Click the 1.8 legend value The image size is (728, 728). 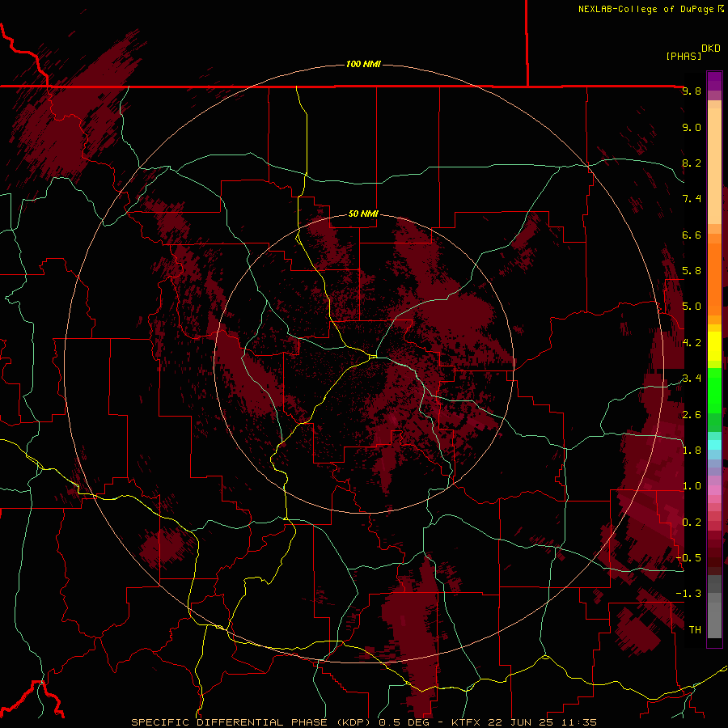point(692,451)
